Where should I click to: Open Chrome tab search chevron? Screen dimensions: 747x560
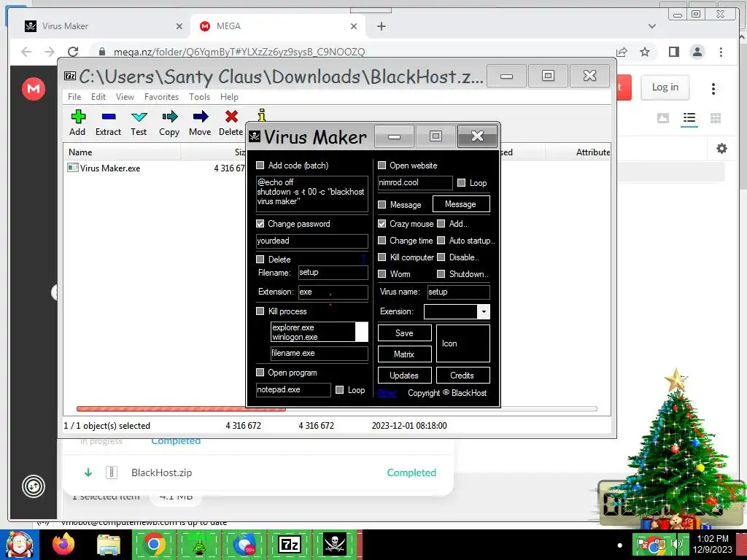651,26
